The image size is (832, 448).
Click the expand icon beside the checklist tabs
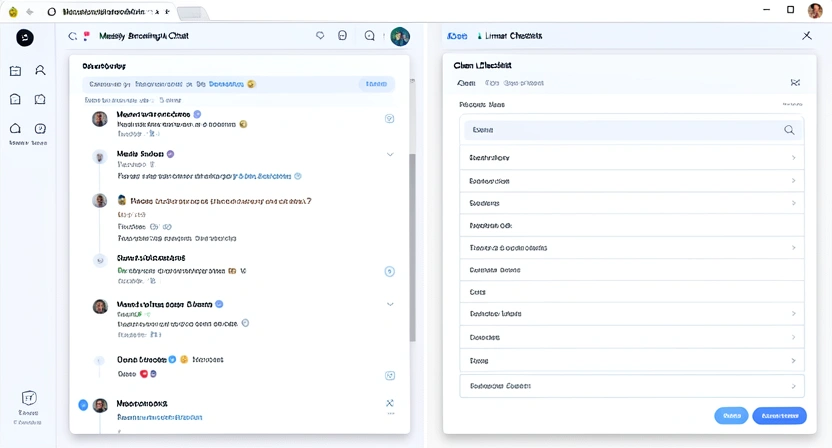tap(795, 83)
